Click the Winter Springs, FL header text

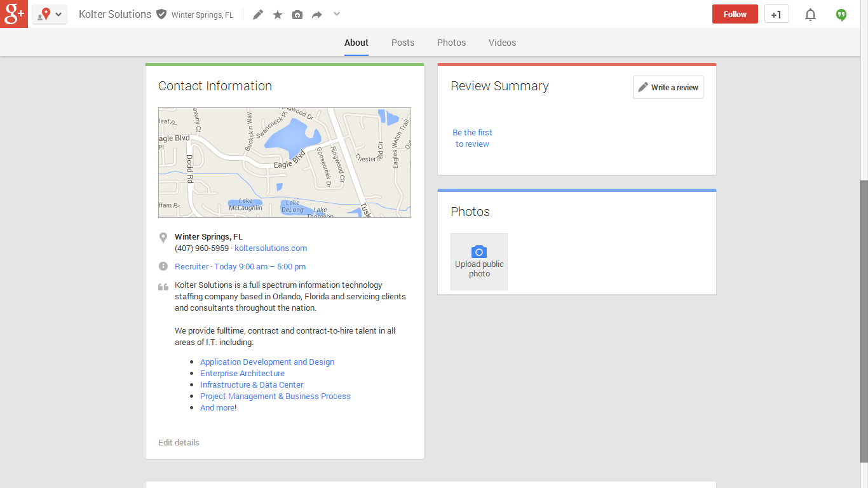coord(203,15)
